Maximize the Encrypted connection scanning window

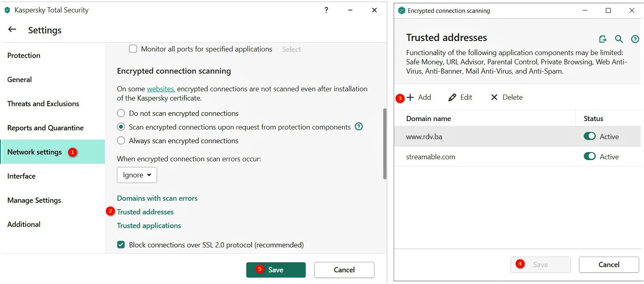608,10
